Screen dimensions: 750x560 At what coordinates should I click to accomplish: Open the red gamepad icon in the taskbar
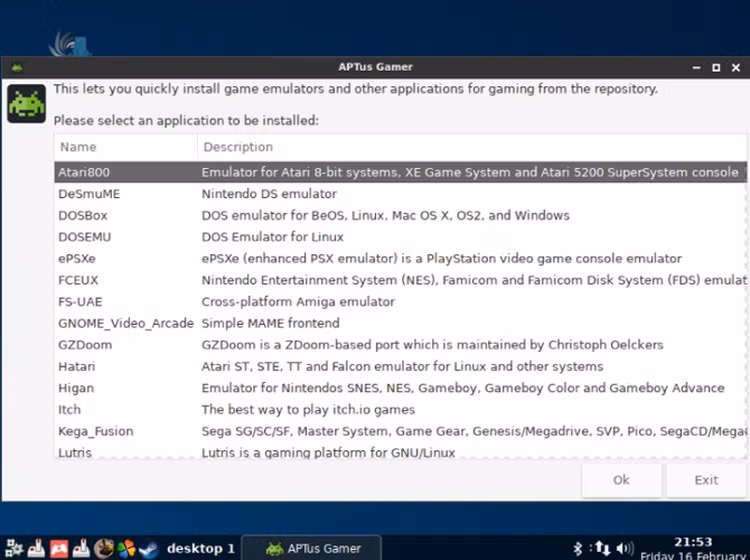tap(59, 549)
